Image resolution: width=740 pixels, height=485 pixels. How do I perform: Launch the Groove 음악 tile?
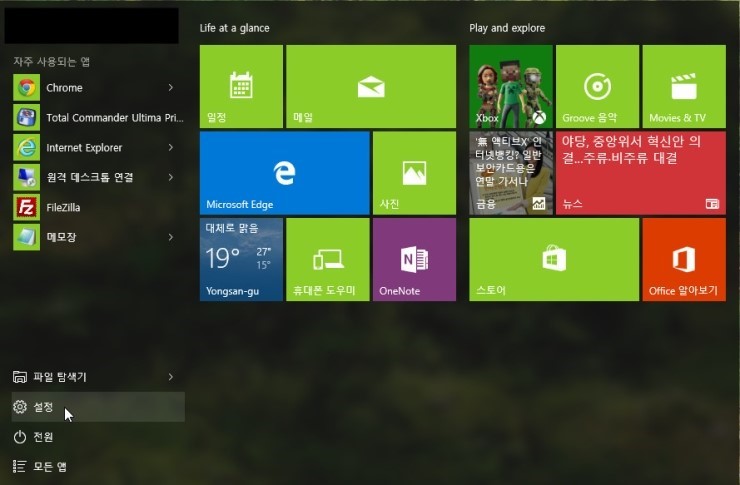(597, 86)
